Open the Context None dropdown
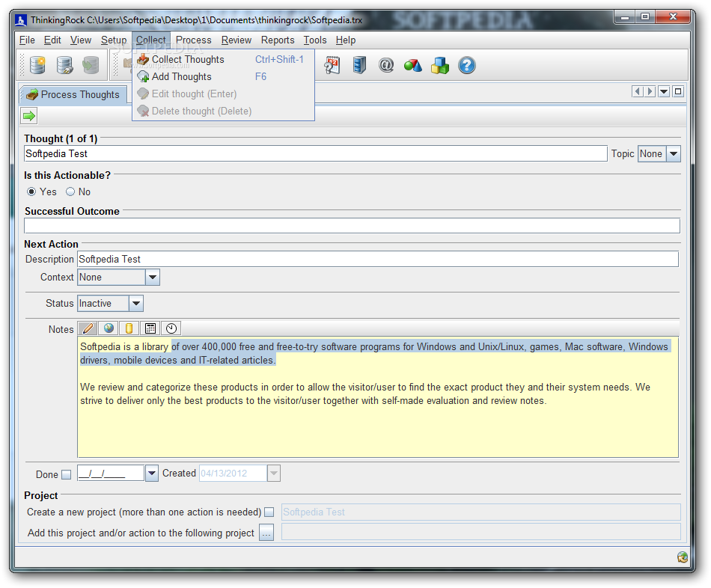The height and width of the screenshot is (588, 711). [153, 277]
